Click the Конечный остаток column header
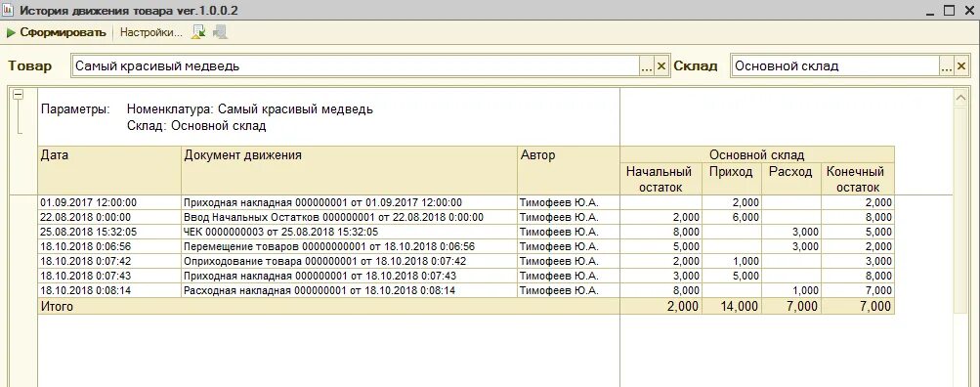This screenshot has height=387, width=980. [858, 179]
